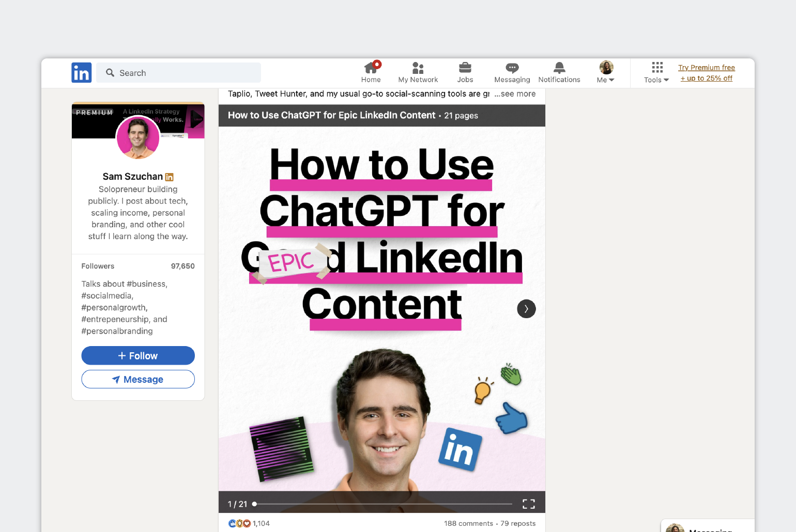Enter fullscreen for the carousel document
Screen dimensions: 796x532
point(529,504)
